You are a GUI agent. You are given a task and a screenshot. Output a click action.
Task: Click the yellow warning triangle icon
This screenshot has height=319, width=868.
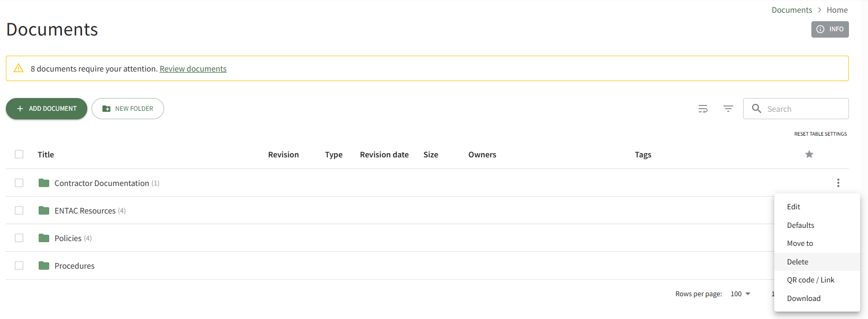[x=19, y=68]
